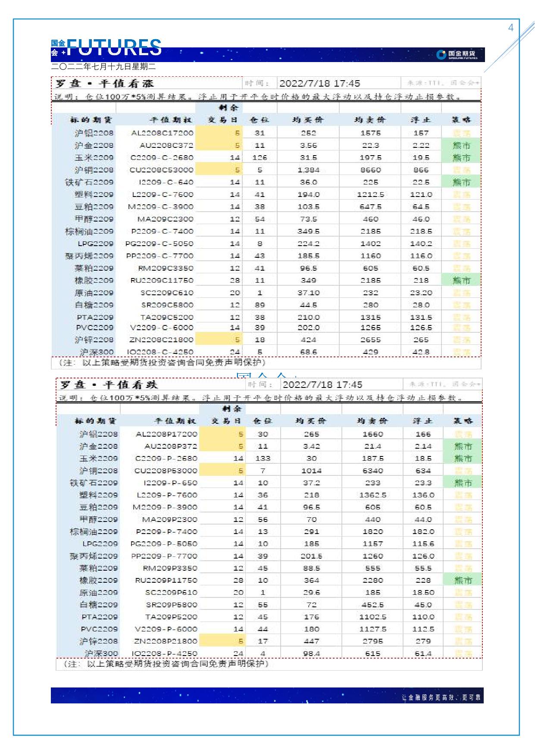This screenshot has height=756, width=535.
Task: Click disclaimer note under 平值看涨 table
Action: (x=162, y=362)
